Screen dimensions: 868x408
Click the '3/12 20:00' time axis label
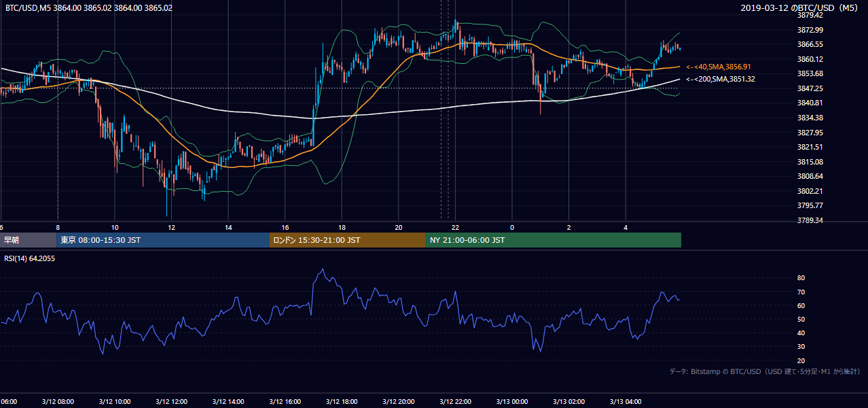[x=399, y=402]
